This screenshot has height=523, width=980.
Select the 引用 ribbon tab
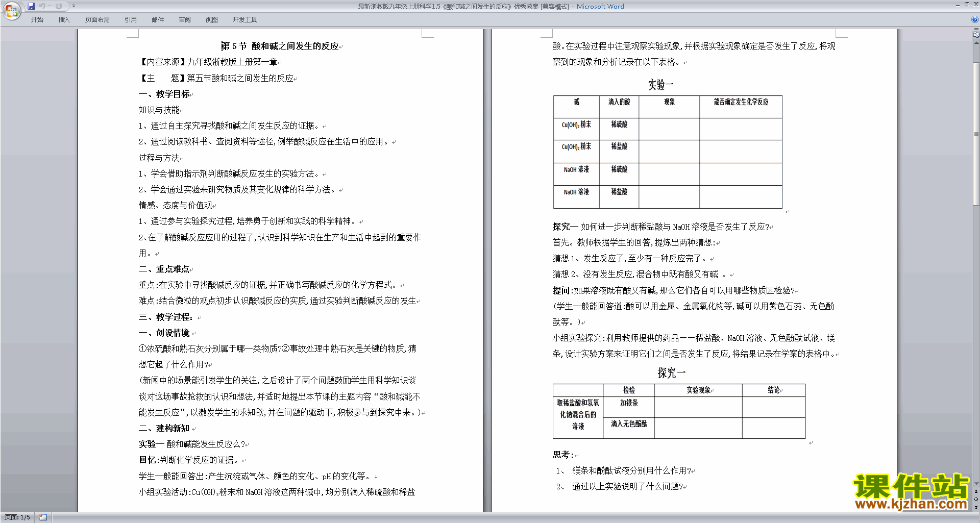click(130, 20)
